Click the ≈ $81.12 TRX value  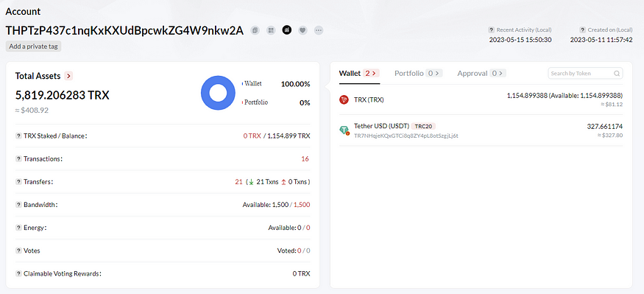[612, 105]
